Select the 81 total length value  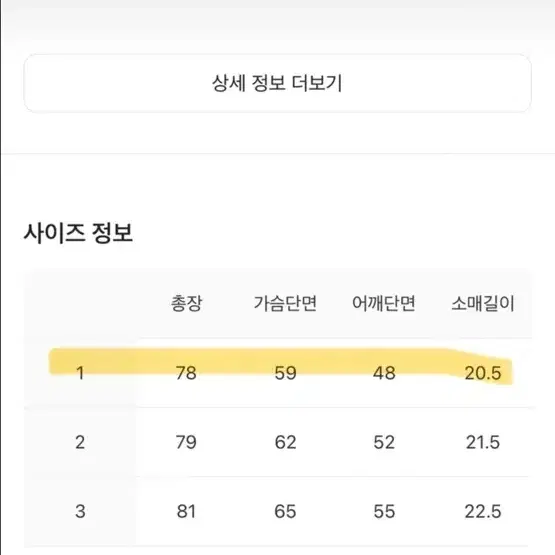(186, 511)
